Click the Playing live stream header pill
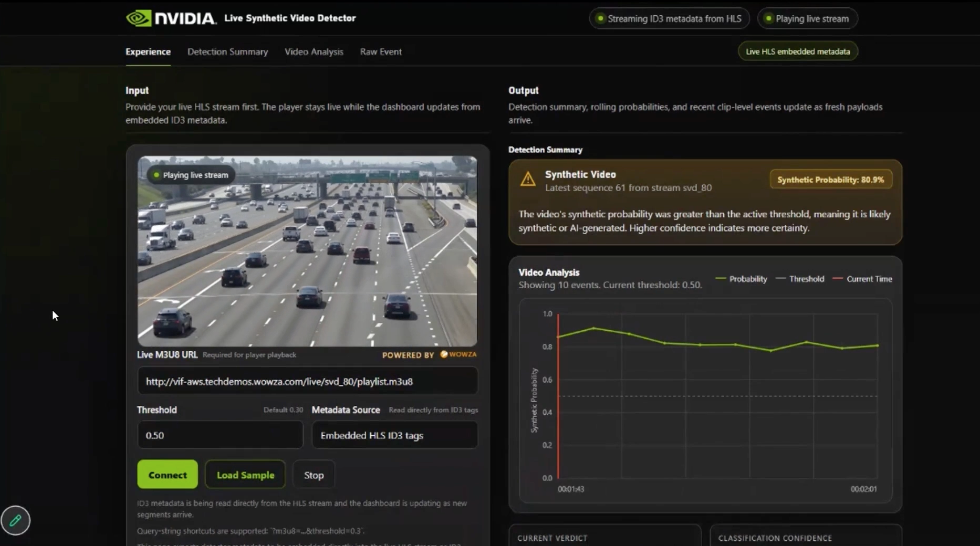Screen dimensions: 980x546 coord(807,18)
